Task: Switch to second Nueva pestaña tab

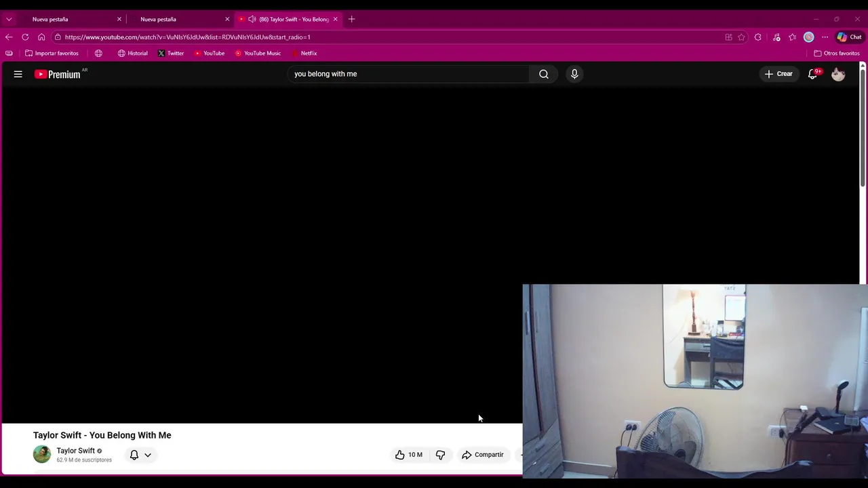Action: pos(180,19)
